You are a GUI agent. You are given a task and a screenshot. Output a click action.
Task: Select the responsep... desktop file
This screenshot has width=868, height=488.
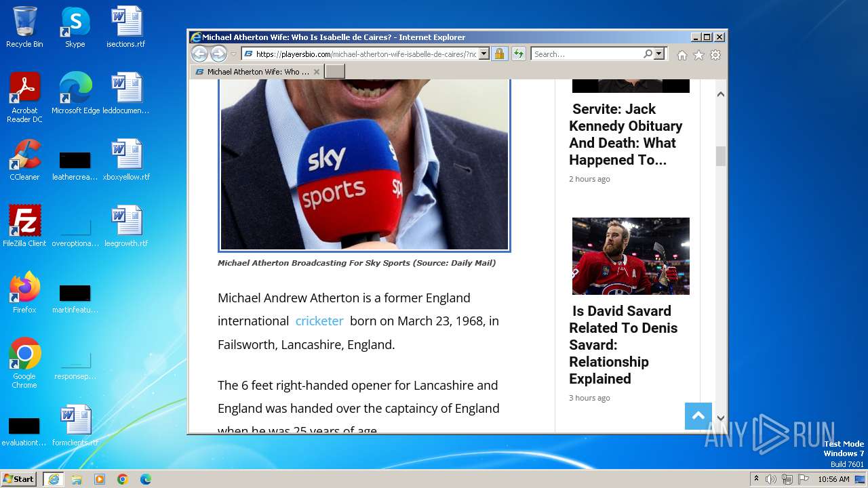point(75,364)
